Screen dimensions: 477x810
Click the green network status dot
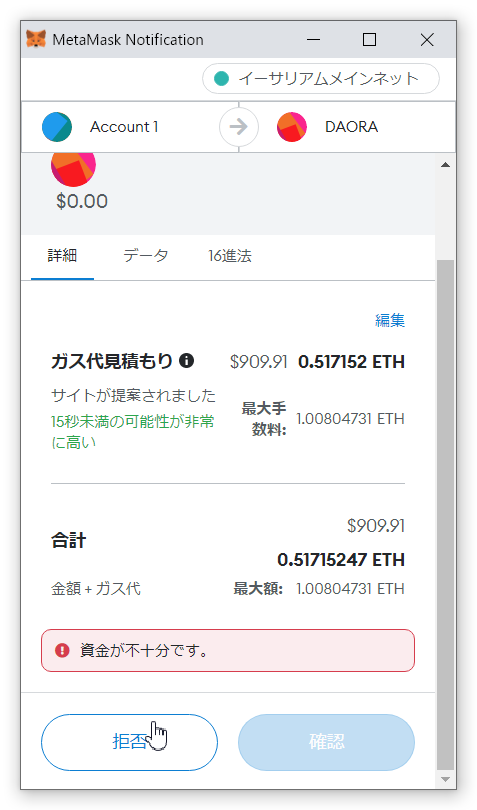(x=221, y=79)
